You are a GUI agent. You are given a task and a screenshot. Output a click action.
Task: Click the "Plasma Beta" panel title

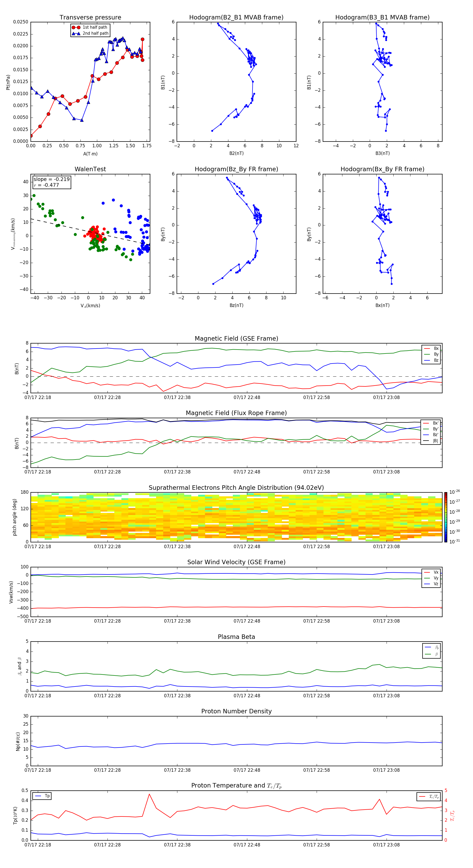[236, 637]
